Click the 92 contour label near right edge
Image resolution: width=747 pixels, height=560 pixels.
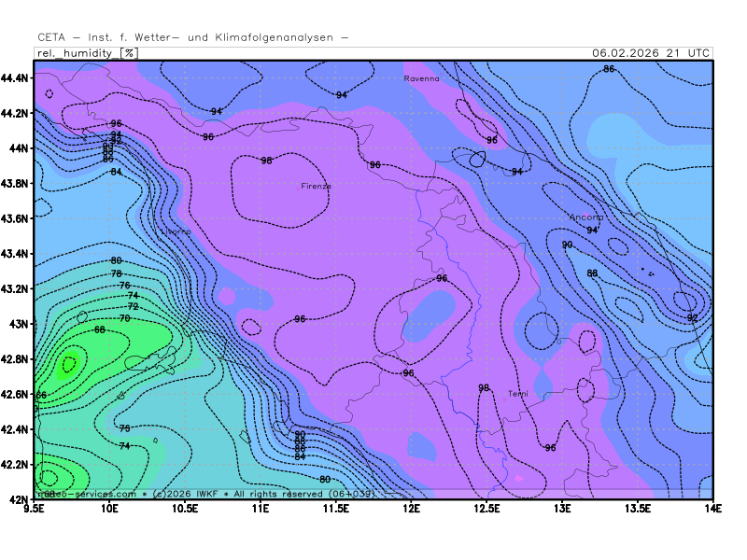click(x=692, y=318)
